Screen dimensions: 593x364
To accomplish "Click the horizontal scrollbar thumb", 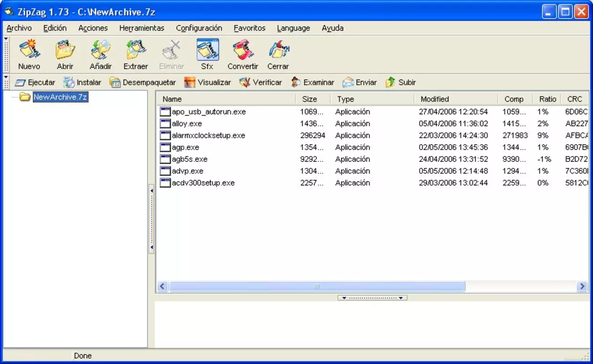I will (x=317, y=286).
